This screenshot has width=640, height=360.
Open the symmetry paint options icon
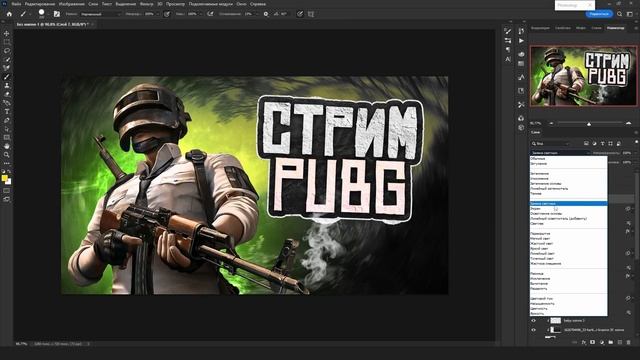click(311, 14)
